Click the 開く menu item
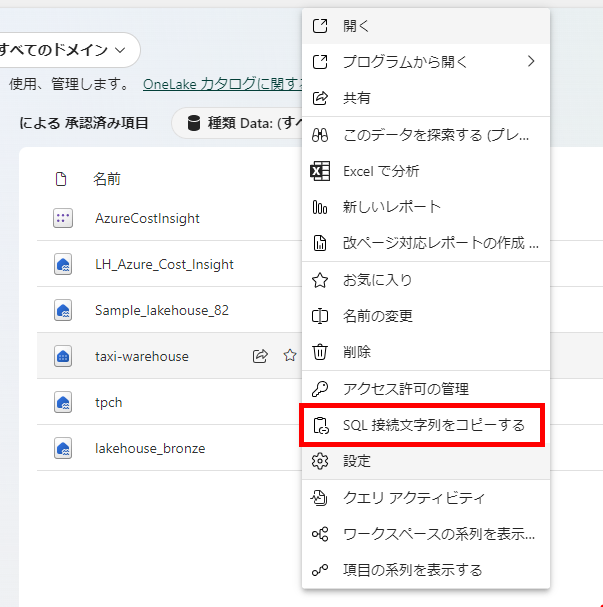 (x=426, y=26)
